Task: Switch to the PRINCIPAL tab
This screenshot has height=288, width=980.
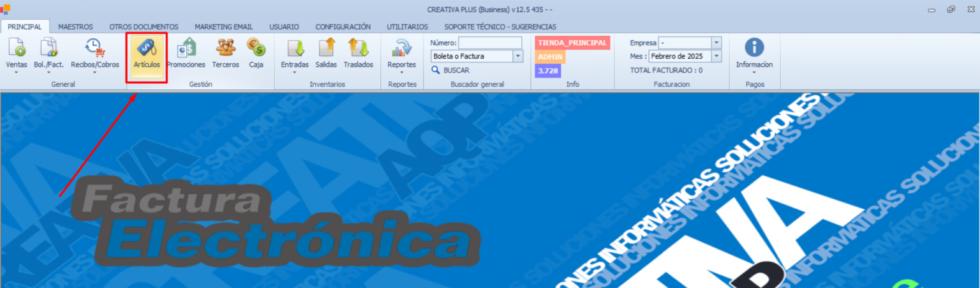Action: pyautogui.click(x=25, y=27)
